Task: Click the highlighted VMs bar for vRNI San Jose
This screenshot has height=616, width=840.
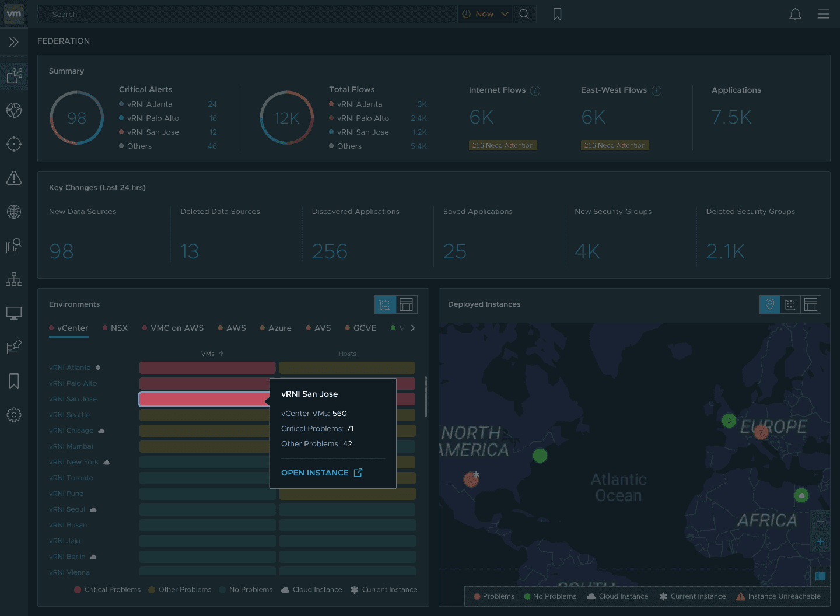Action: pos(204,400)
